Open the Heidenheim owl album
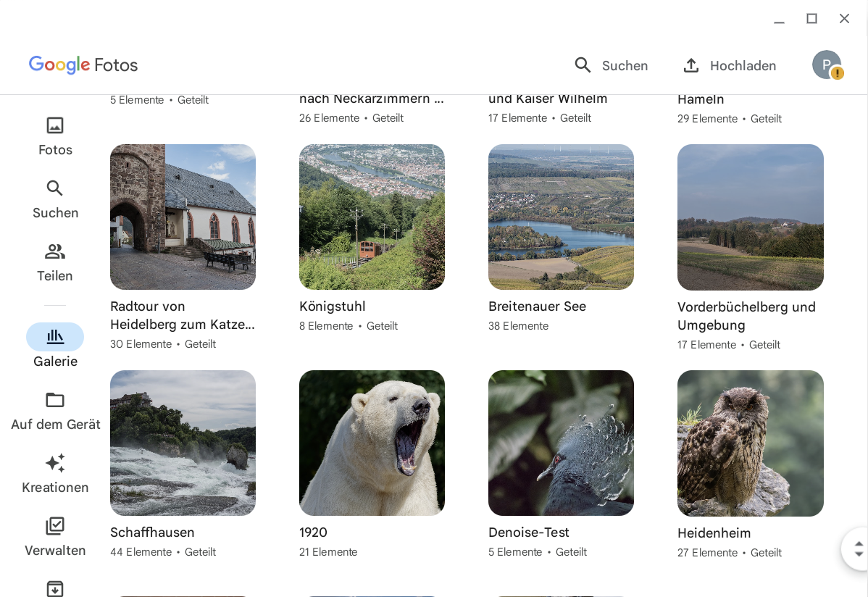Image resolution: width=868 pixels, height=597 pixels. [x=750, y=443]
